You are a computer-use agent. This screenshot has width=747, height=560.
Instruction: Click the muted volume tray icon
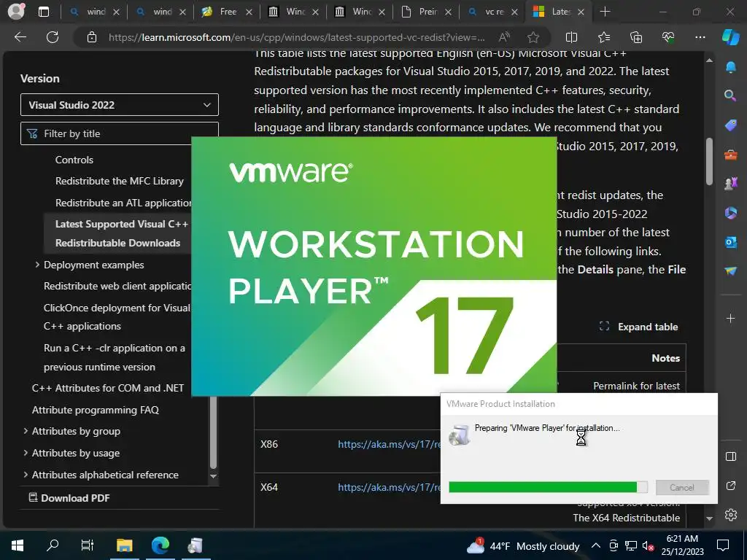[648, 545]
